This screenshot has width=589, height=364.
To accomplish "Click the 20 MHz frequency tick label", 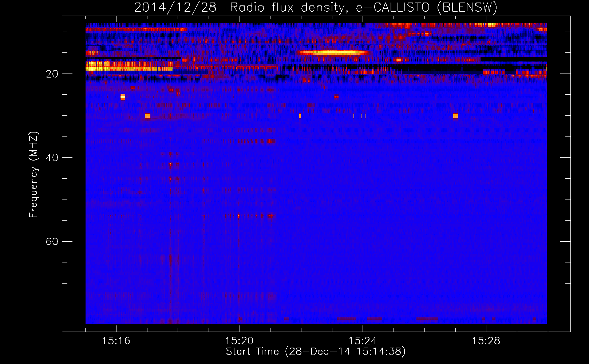I will click(52, 74).
